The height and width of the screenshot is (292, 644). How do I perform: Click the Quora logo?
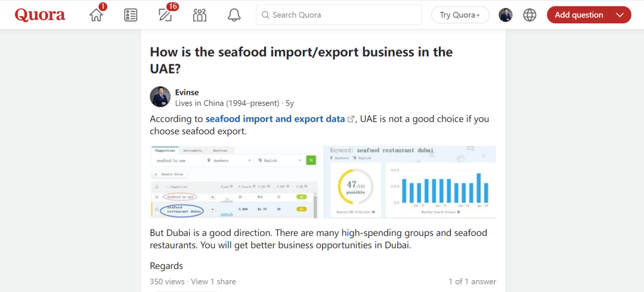pyautogui.click(x=40, y=15)
